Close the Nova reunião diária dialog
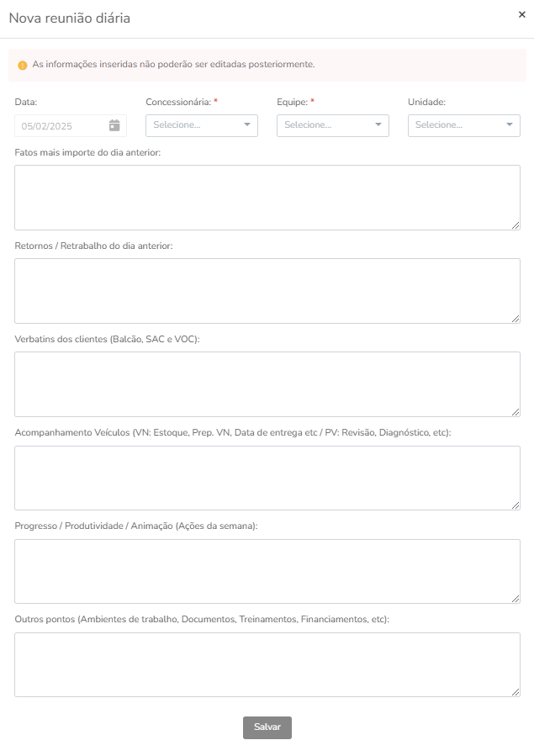Viewport: 534px width, 756px height. [x=522, y=15]
